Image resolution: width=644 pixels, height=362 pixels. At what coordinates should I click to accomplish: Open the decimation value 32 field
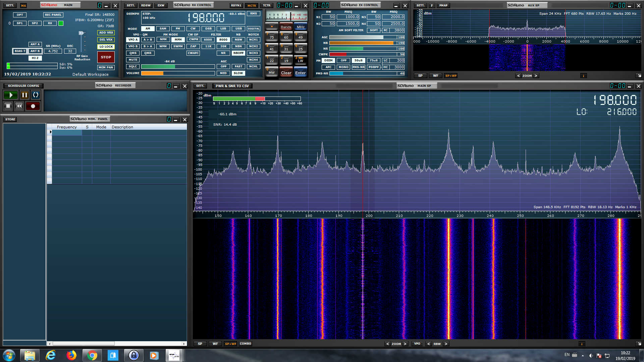(70, 51)
